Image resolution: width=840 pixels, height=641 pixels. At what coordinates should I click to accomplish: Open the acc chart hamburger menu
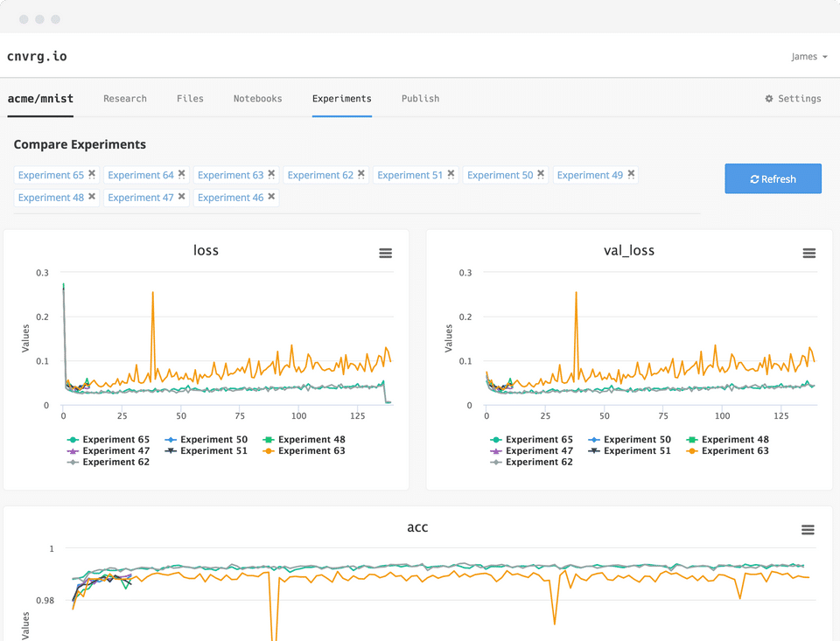(x=808, y=530)
